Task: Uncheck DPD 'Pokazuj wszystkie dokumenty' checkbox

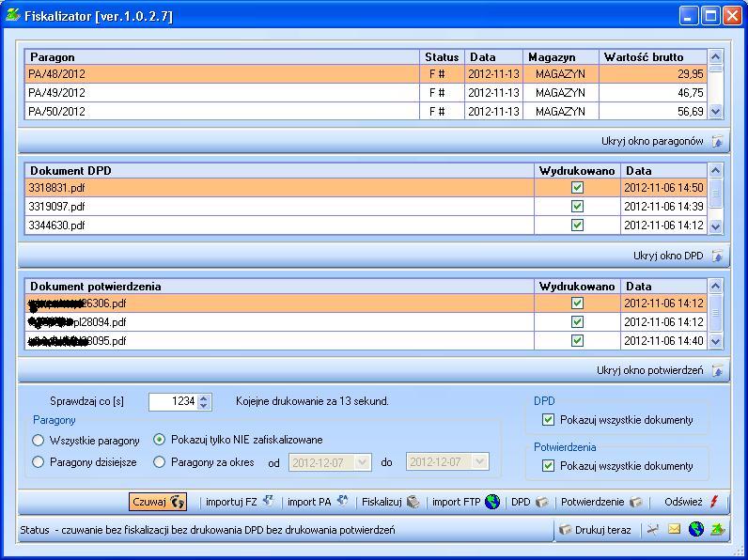Action: coord(549,420)
